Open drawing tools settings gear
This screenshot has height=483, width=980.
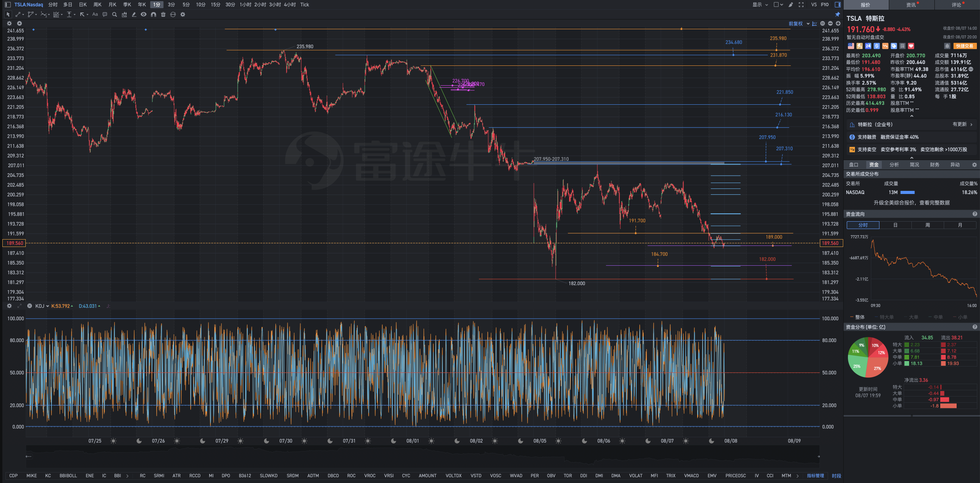coord(183,14)
